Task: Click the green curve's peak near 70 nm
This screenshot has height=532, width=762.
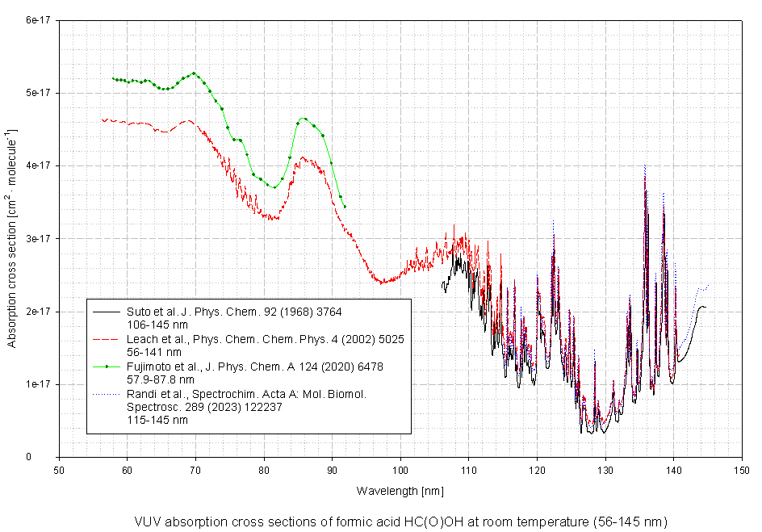Action: click(x=194, y=73)
